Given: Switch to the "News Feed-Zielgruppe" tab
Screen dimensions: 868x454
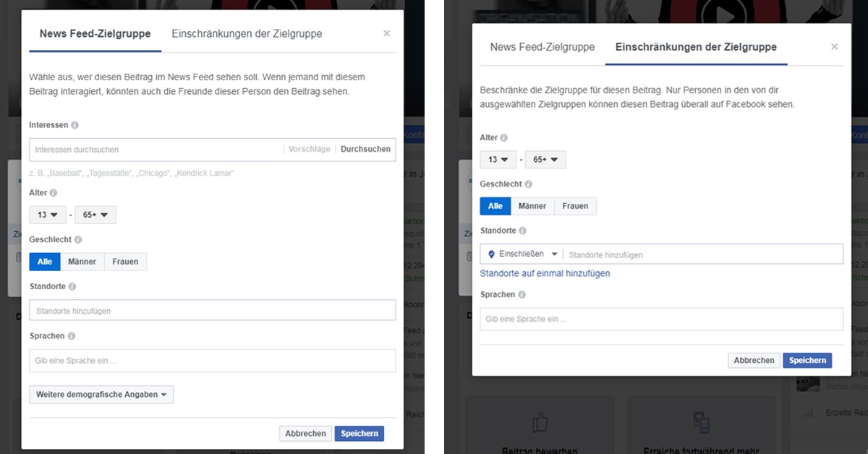Looking at the screenshot, I should click(94, 33).
